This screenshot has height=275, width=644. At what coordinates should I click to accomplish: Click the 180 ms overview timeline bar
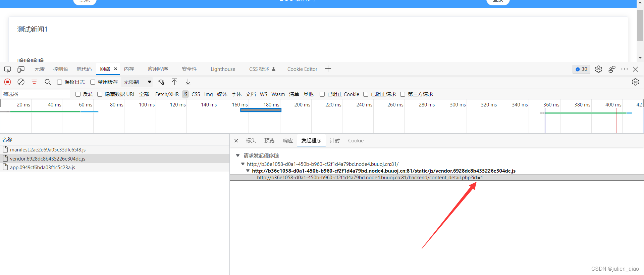point(261,110)
